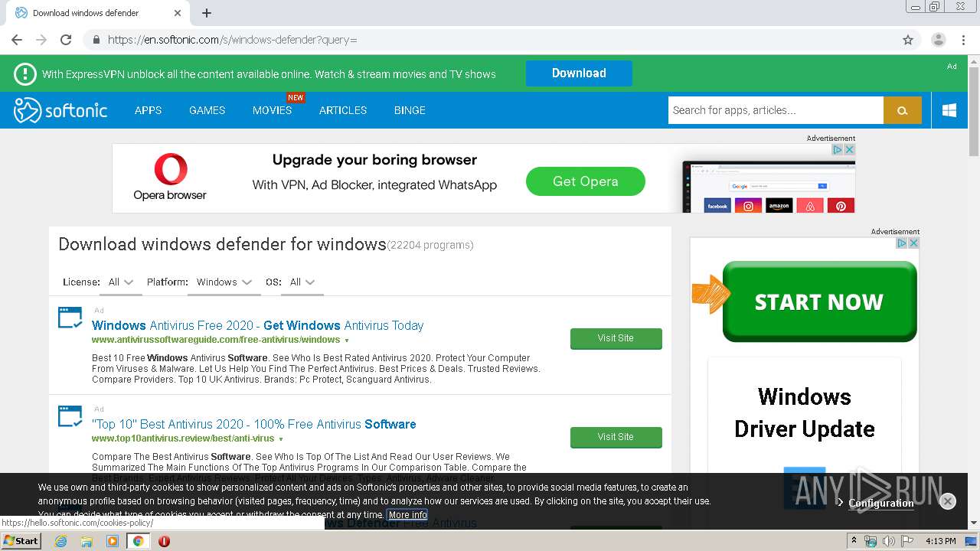Click the Opera ad browser preview image
980x551 pixels.
(769, 187)
